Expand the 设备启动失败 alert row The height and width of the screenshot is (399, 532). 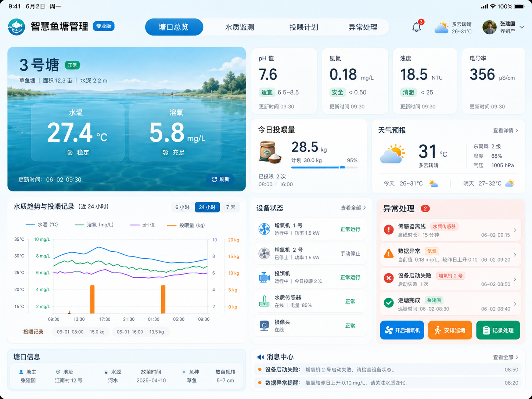click(450, 279)
